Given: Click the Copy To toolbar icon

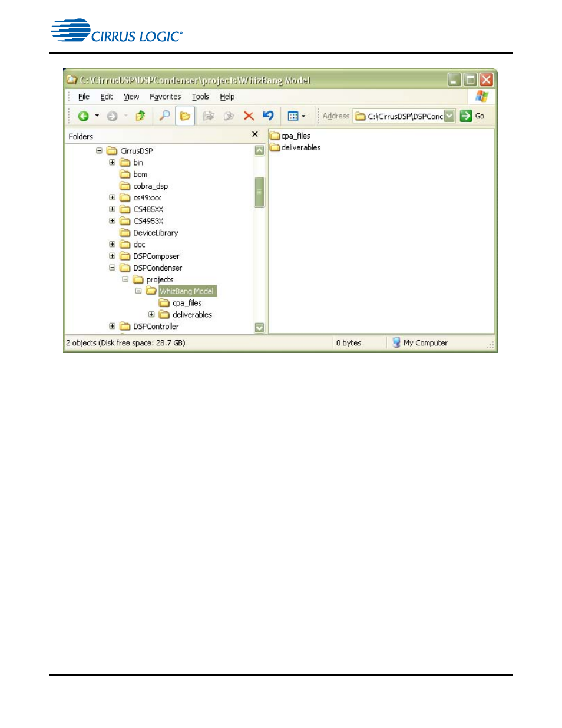Looking at the screenshot, I should pyautogui.click(x=229, y=116).
